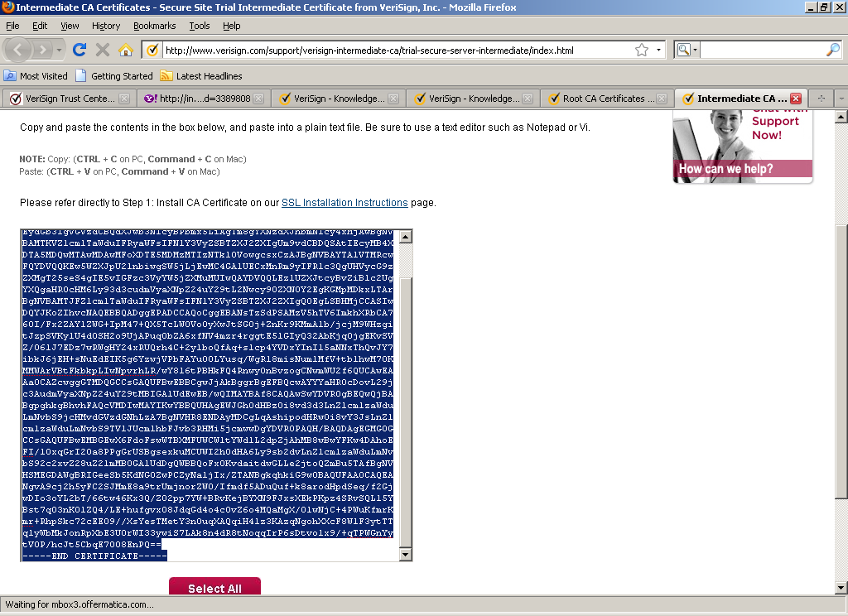
Task: Click the Select All button
Action: pyautogui.click(x=214, y=587)
